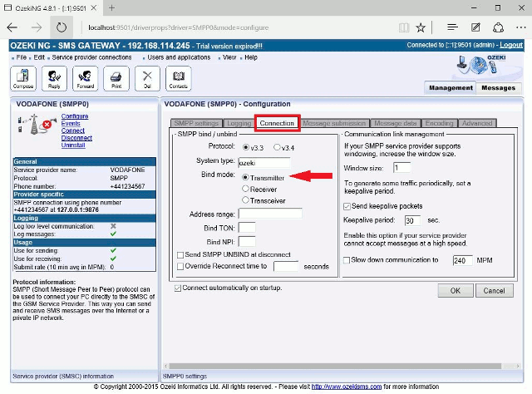The height and width of the screenshot is (394, 532).
Task: Click the Keepalive period field
Action: pyautogui.click(x=412, y=220)
